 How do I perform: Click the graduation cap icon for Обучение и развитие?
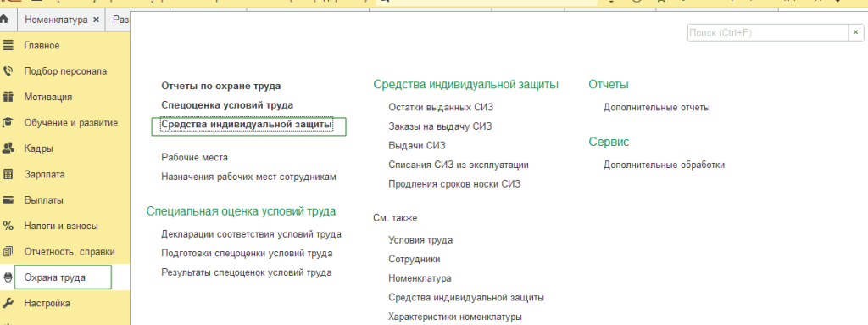pos(8,122)
